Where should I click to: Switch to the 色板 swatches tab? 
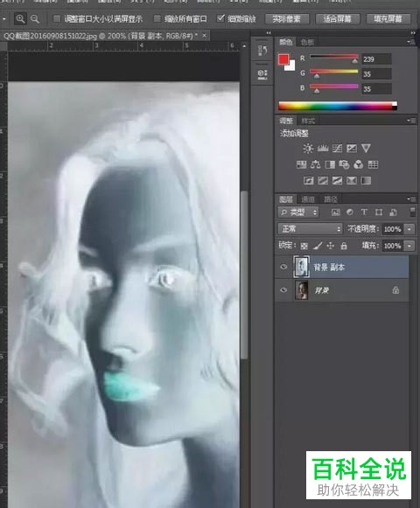click(307, 43)
